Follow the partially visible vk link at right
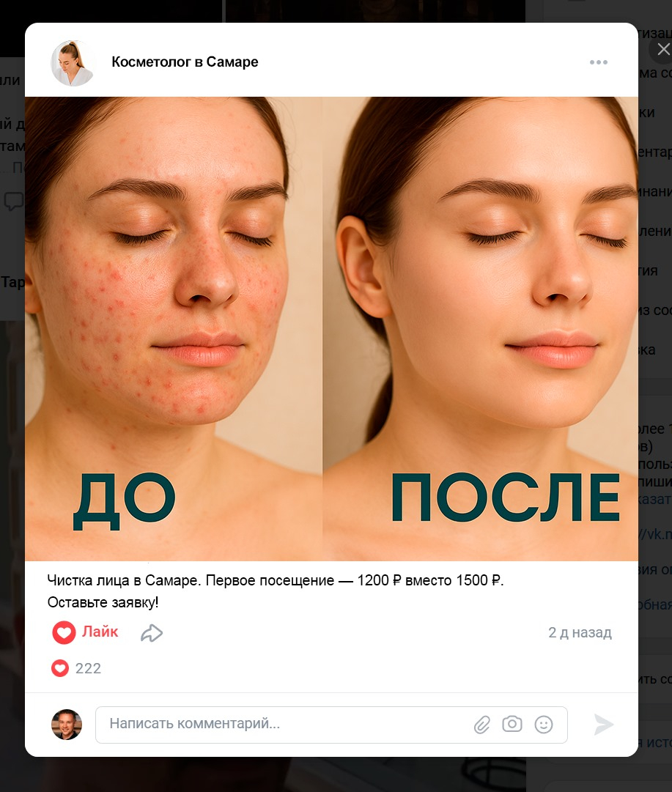672x792 pixels. click(x=655, y=534)
